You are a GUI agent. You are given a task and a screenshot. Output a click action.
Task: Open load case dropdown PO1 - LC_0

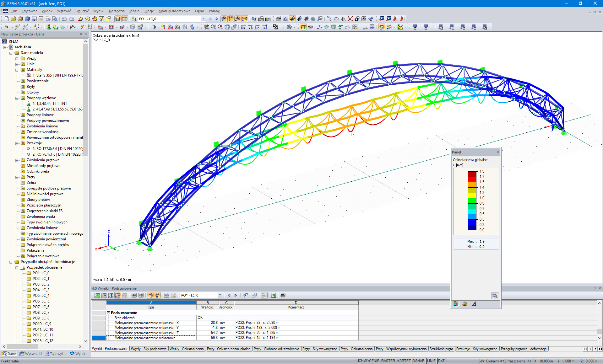[204, 19]
